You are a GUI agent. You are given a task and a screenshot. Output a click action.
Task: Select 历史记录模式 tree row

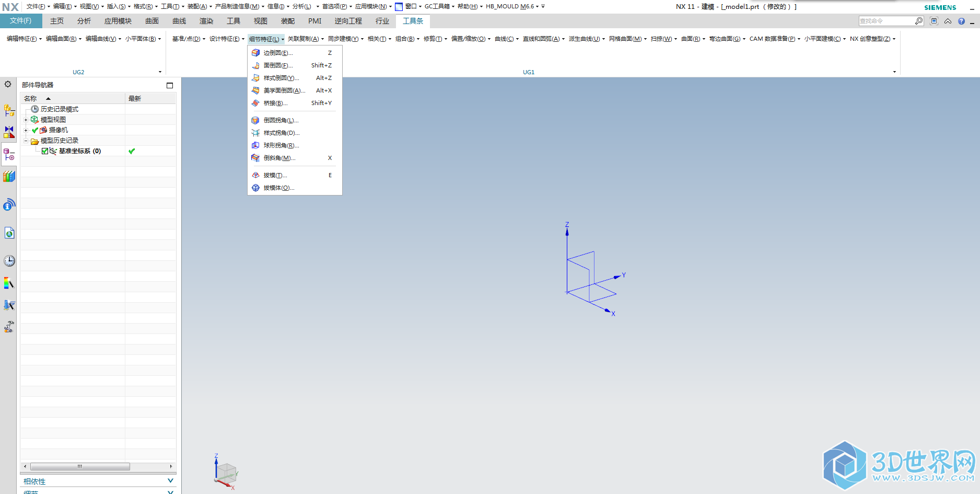click(60, 109)
